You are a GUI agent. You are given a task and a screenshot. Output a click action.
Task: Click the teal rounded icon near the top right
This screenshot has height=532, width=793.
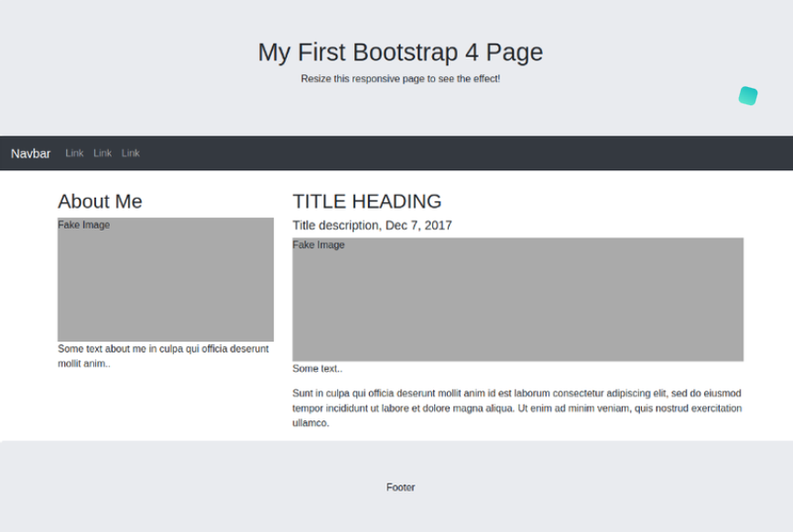coord(747,94)
